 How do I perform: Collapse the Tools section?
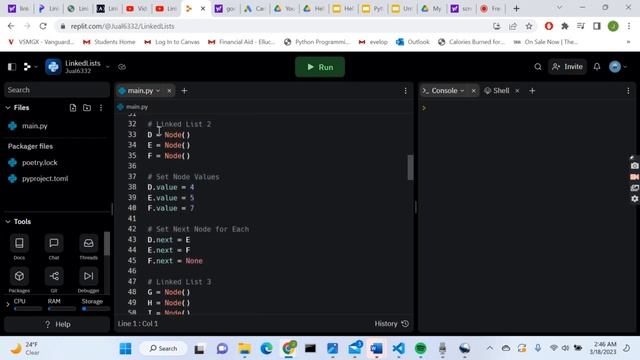8,222
